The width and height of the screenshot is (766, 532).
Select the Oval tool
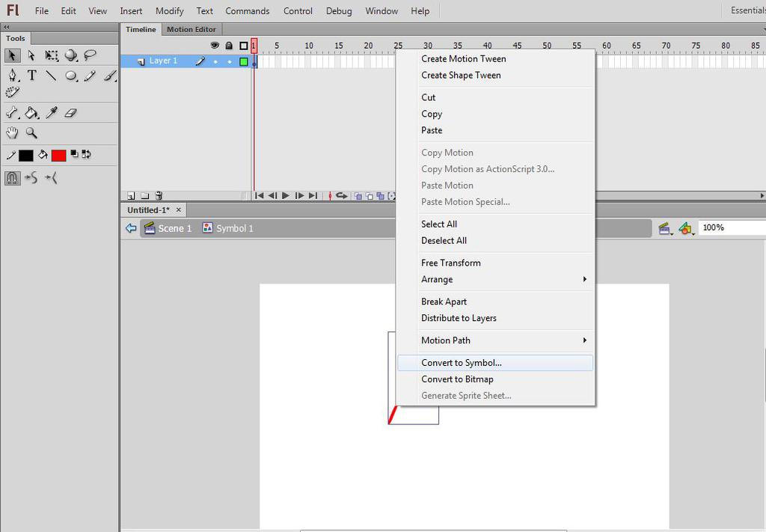(x=71, y=76)
